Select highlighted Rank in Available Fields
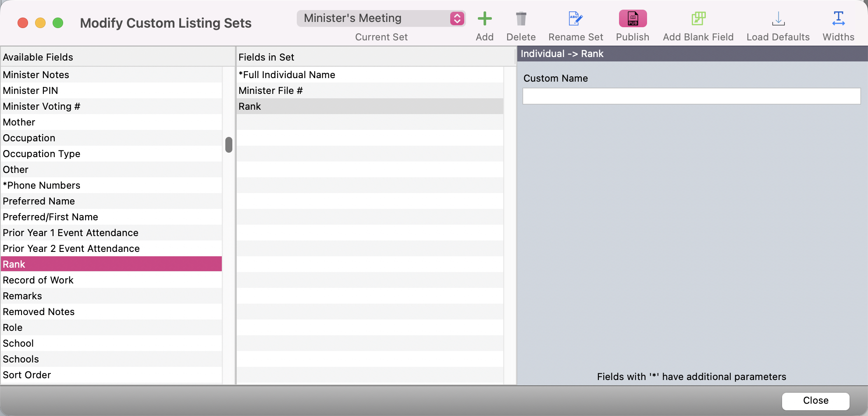Viewport: 868px width, 416px height. 111,264
